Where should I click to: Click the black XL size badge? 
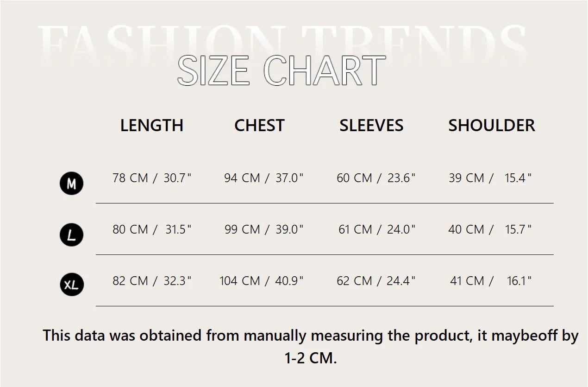click(x=71, y=285)
